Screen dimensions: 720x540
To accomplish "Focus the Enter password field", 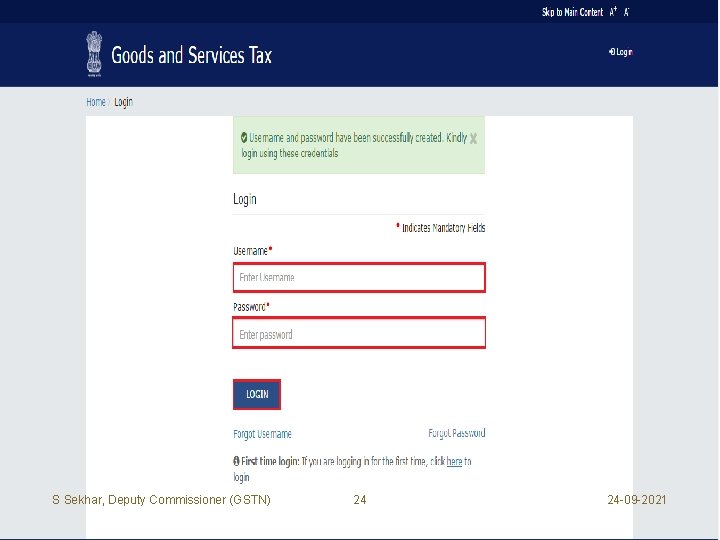I will point(359,333).
